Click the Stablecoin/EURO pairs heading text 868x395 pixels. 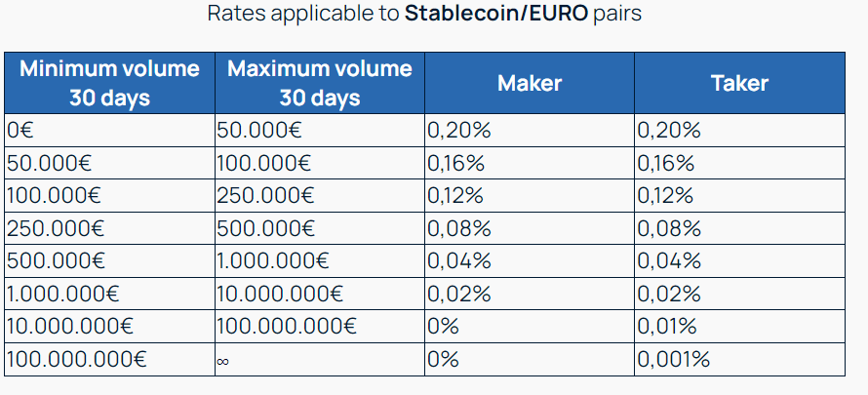tap(425, 15)
